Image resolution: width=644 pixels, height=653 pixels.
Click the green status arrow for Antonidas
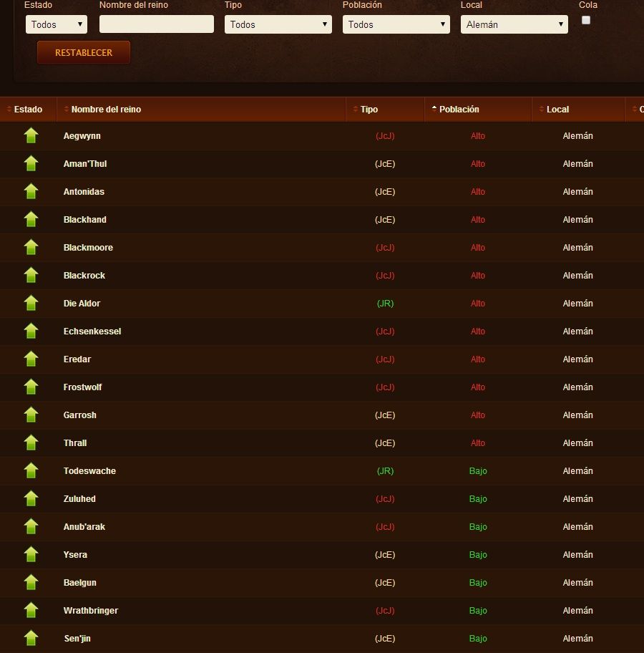[31, 192]
